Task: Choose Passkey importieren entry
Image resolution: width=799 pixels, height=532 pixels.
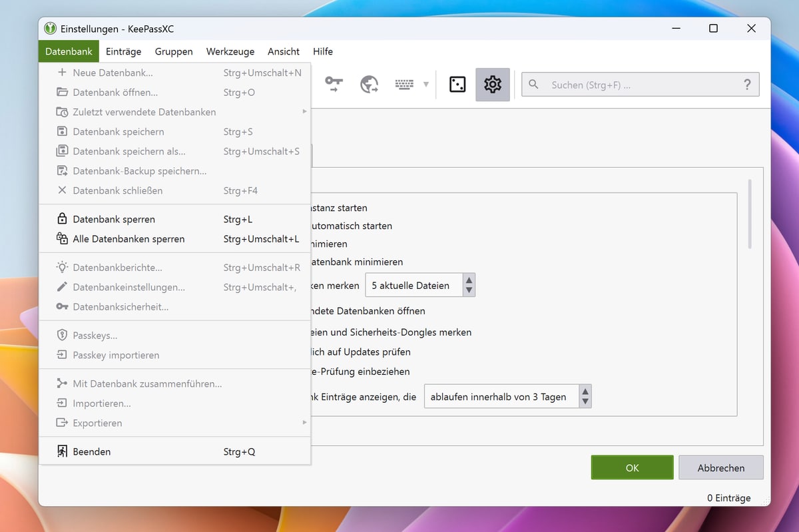Action: pos(175,356)
